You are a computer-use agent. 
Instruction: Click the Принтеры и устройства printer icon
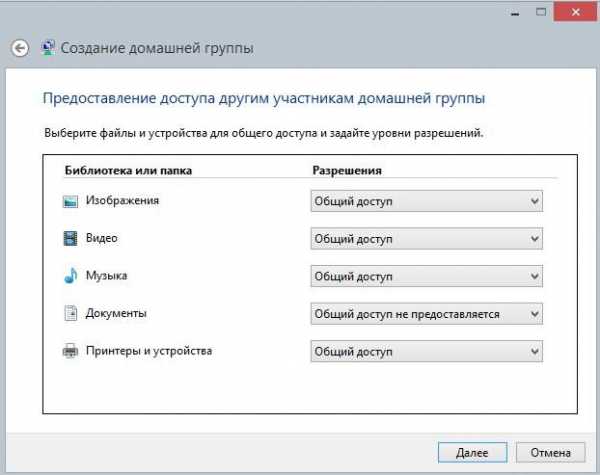[70, 351]
